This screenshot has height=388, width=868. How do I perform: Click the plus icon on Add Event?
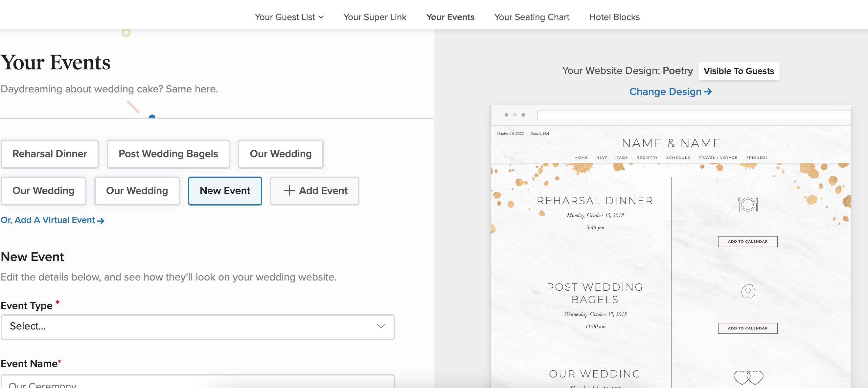289,190
